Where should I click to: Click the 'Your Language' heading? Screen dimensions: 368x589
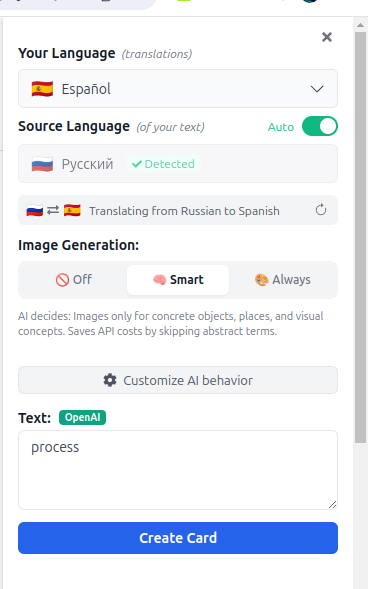click(66, 53)
